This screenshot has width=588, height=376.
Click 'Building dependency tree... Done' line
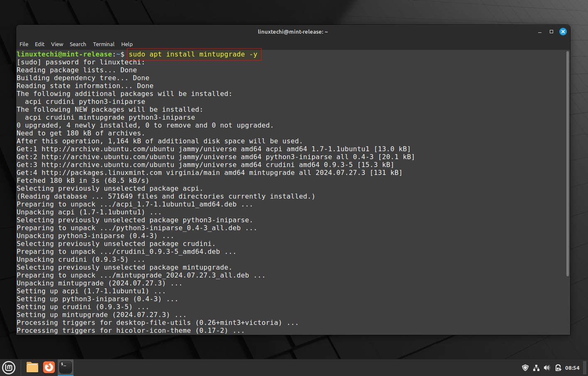[x=83, y=78]
